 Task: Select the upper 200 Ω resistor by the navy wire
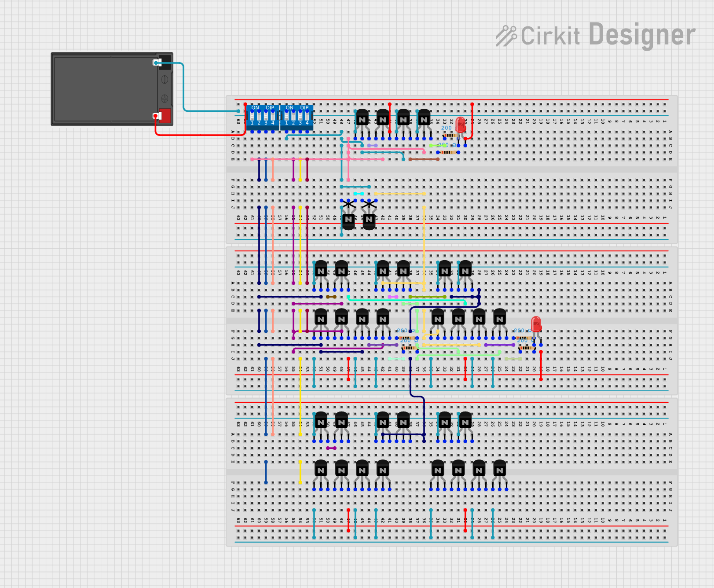click(406, 338)
